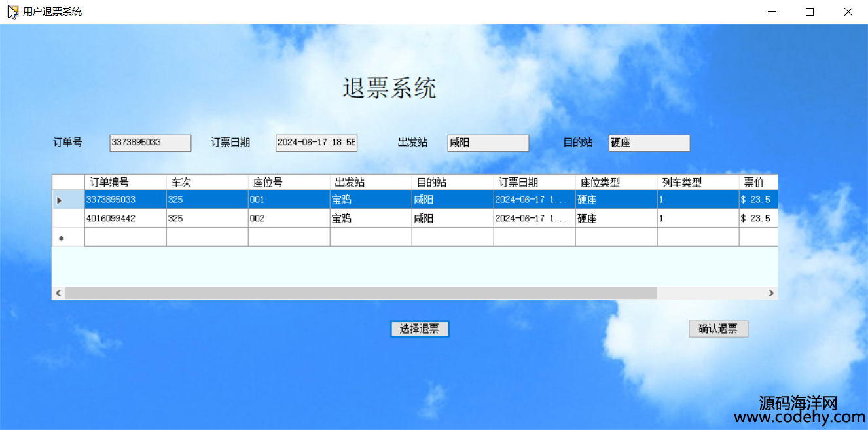Close the 用户退票系统 window
The height and width of the screenshot is (430, 868).
[848, 12]
